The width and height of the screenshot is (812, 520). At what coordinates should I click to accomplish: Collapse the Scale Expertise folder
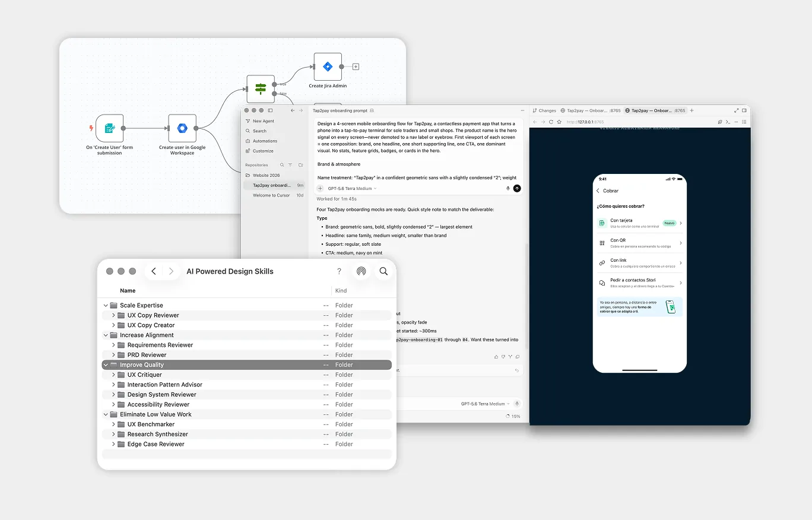tap(106, 306)
